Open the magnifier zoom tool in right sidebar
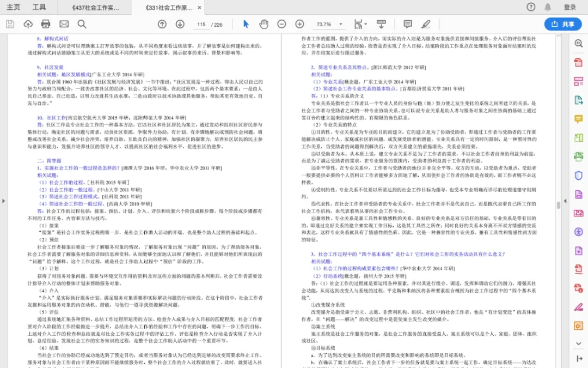The image size is (588, 368). [579, 44]
